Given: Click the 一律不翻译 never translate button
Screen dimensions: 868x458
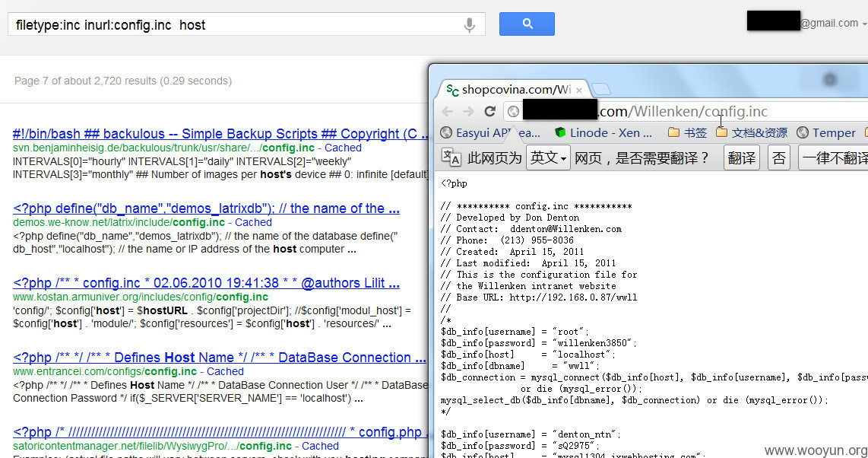Looking at the screenshot, I should (x=833, y=157).
